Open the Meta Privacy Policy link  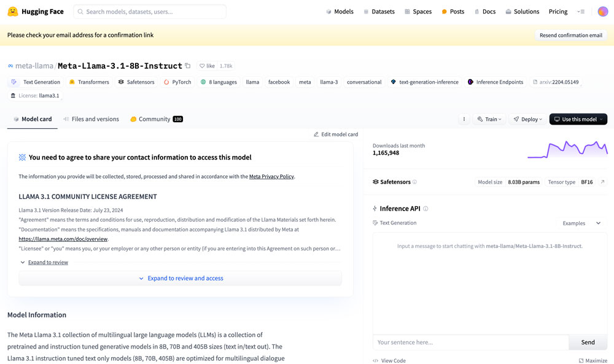271,177
